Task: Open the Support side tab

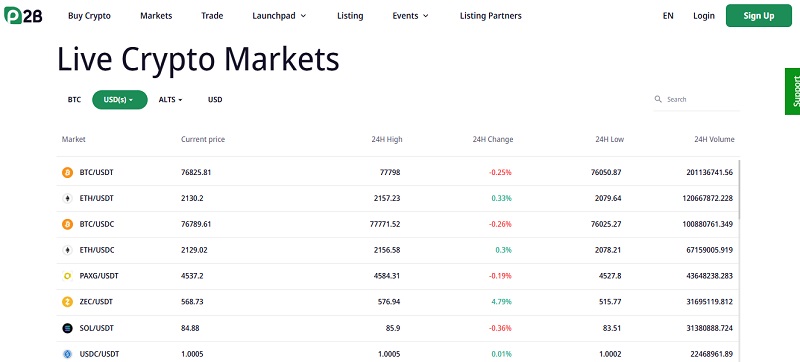Action: click(792, 91)
